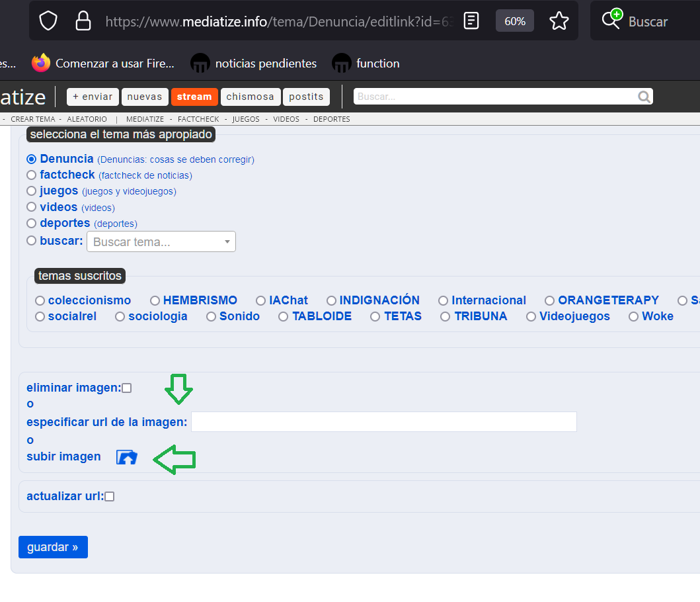Select the IAChat topic radio
This screenshot has width=700, height=602.
[260, 300]
